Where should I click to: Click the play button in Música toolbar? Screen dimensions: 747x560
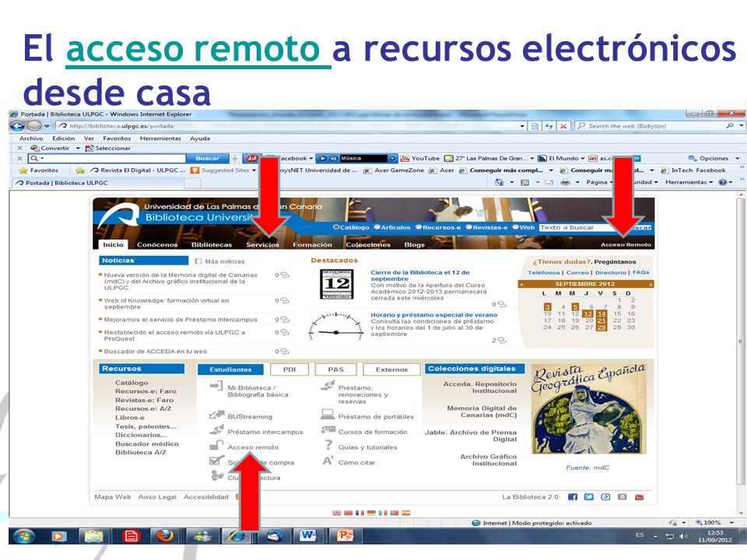pyautogui.click(x=323, y=158)
